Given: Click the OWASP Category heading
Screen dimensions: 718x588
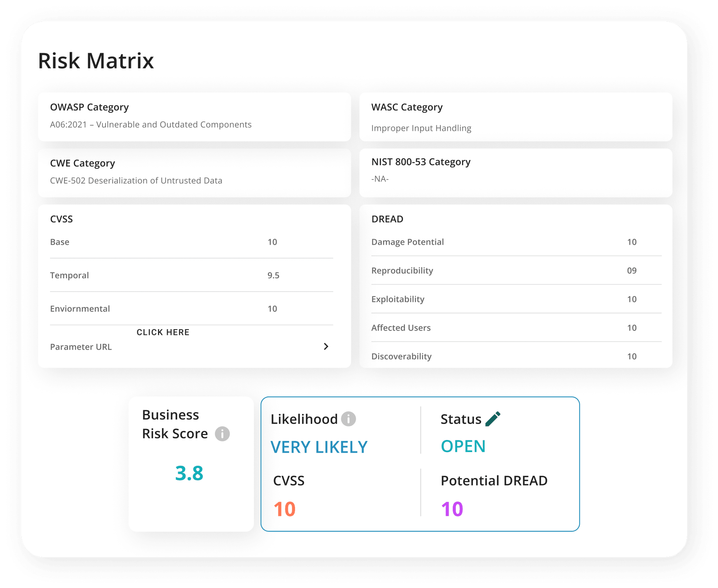Looking at the screenshot, I should click(x=89, y=107).
